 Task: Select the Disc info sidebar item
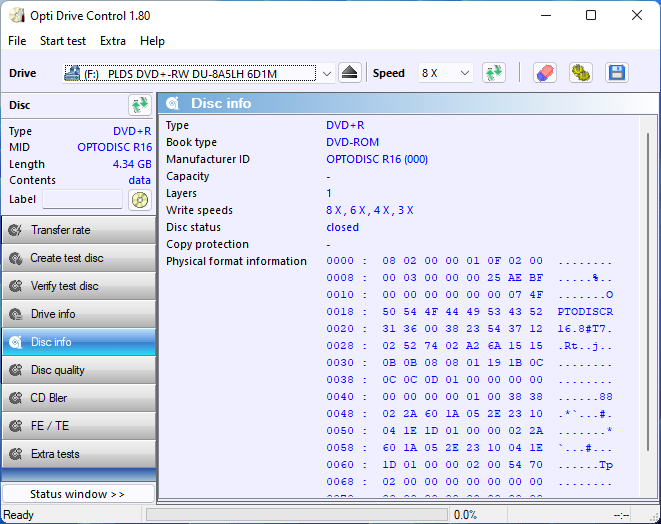(79, 342)
